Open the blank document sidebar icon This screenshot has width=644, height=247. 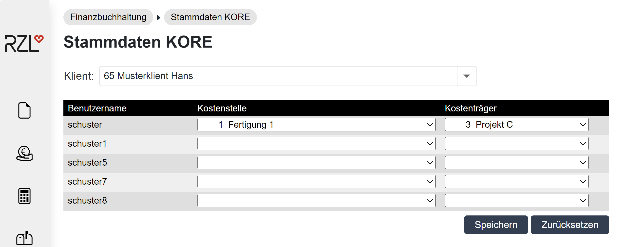click(24, 110)
